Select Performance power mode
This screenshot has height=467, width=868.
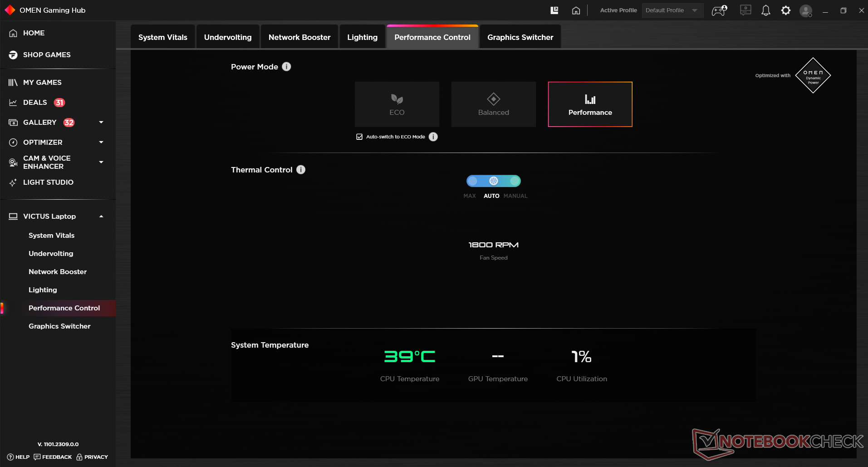pyautogui.click(x=590, y=104)
